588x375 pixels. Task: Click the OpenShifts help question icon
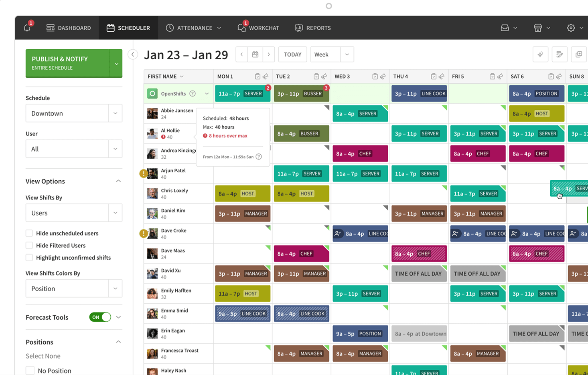193,94
